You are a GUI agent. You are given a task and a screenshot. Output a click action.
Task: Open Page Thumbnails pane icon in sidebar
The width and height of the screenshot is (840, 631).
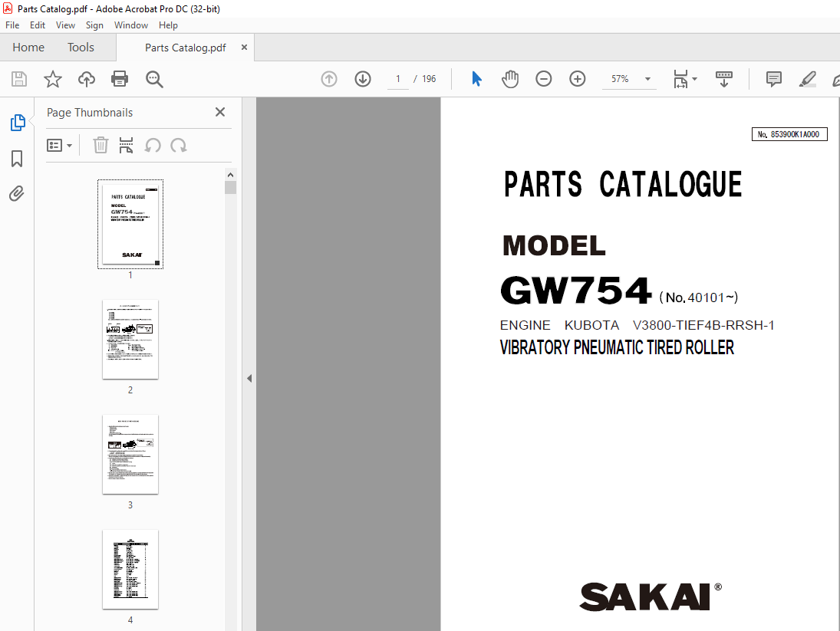pyautogui.click(x=17, y=123)
